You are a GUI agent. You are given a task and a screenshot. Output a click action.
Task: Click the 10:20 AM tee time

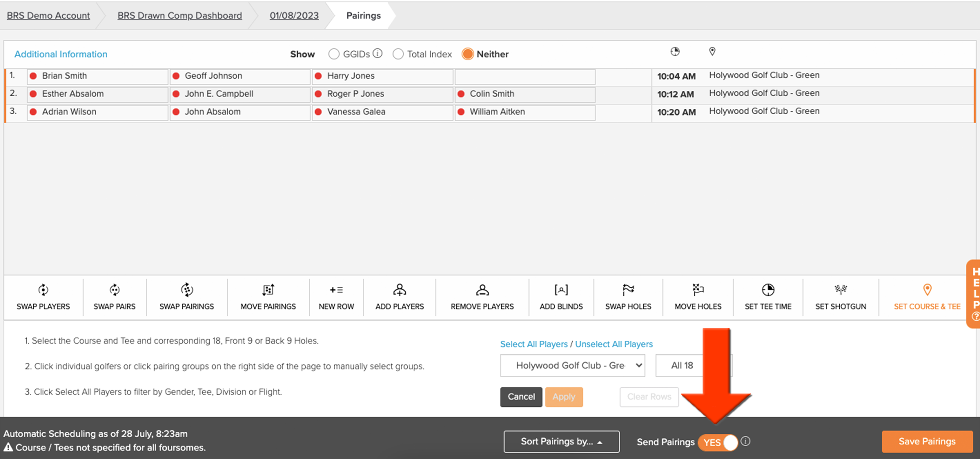tap(676, 112)
